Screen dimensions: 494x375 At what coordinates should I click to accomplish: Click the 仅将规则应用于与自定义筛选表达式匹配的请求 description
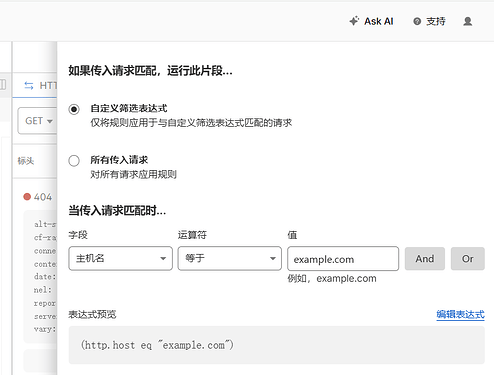click(x=191, y=123)
